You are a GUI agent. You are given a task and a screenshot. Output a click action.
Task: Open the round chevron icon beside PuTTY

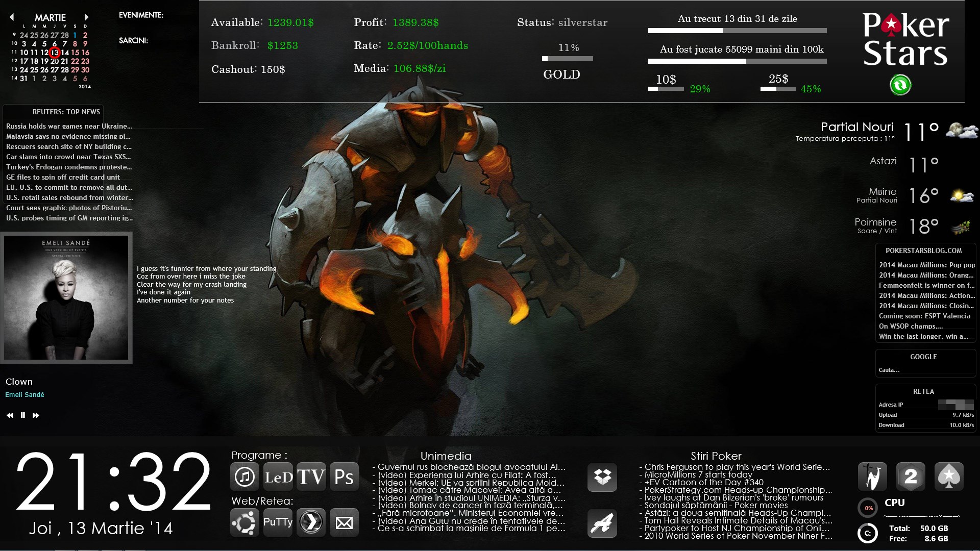[311, 522]
